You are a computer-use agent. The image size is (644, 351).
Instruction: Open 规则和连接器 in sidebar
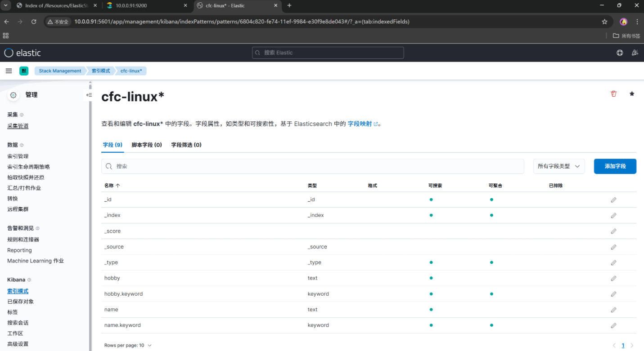pyautogui.click(x=23, y=240)
